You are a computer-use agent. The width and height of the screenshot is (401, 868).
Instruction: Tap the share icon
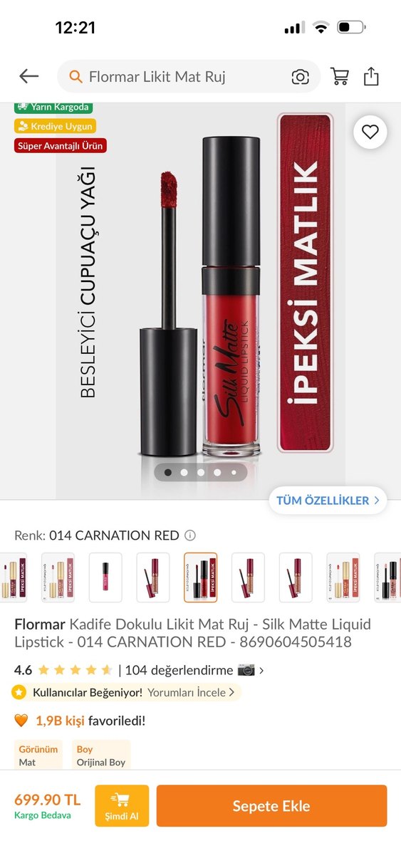tap(371, 76)
